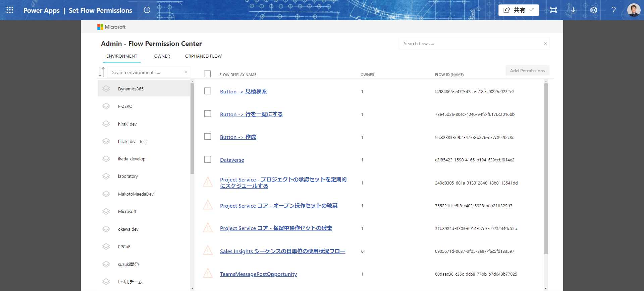Open the Sales Insights シーケンス flow link
This screenshot has height=291, width=644.
pos(282,251)
